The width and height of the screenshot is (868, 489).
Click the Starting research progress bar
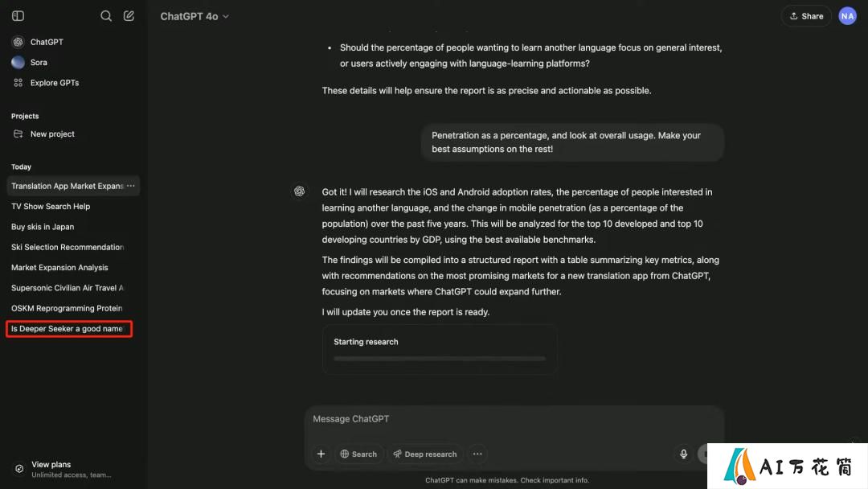440,359
